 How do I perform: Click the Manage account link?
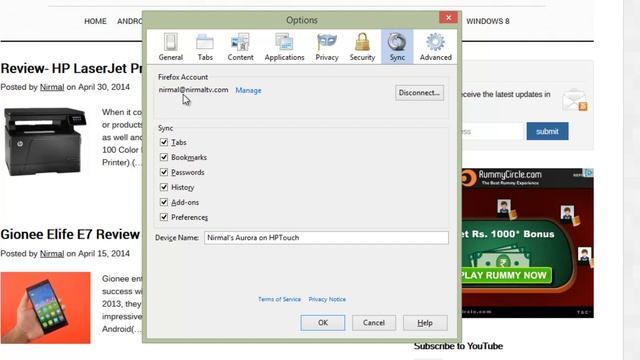click(x=248, y=90)
